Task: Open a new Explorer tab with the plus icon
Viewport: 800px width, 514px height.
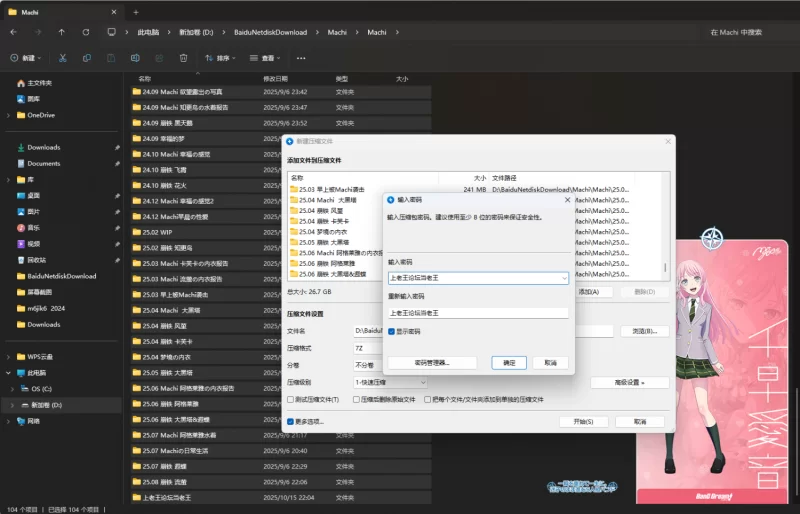Action: [x=136, y=12]
